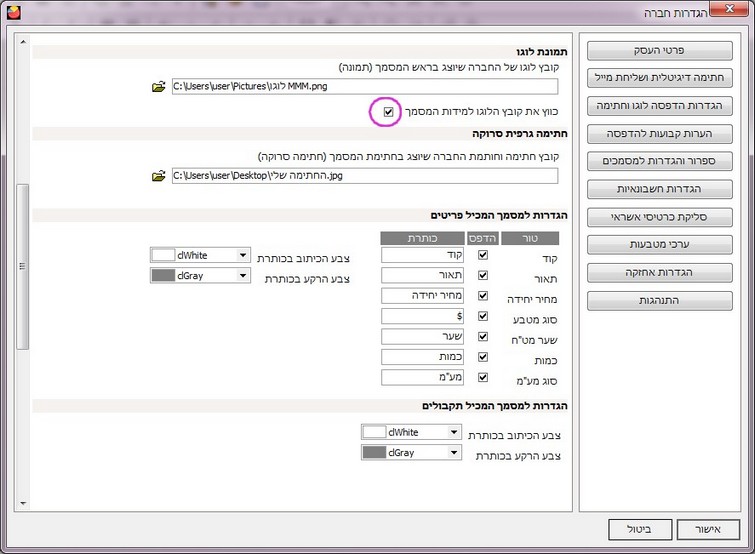Click the app icon in the title bar
Image resolution: width=755 pixels, height=554 pixels.
pyautogui.click(x=11, y=12)
